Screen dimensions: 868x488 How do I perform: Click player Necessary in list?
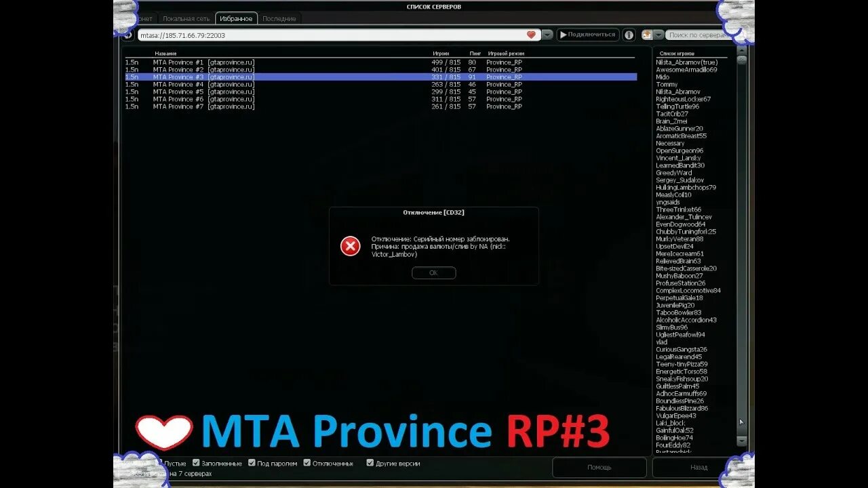pyautogui.click(x=670, y=144)
